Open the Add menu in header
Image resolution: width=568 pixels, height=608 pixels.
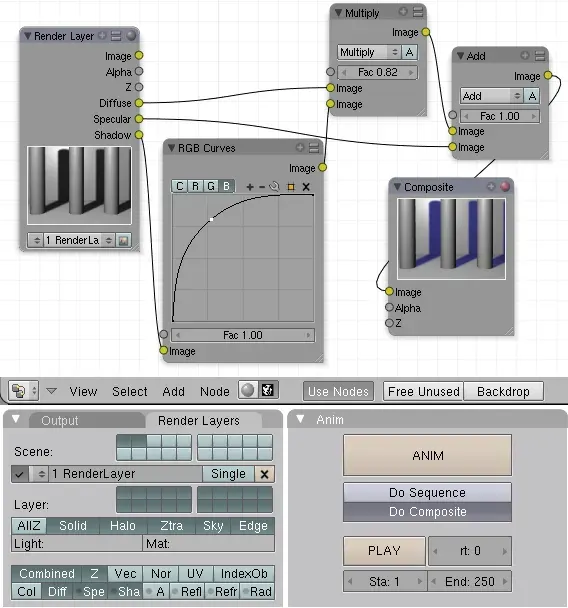click(173, 392)
